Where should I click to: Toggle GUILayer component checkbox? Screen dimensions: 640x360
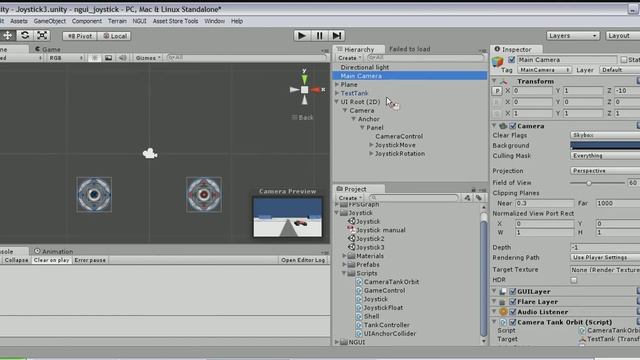point(513,291)
